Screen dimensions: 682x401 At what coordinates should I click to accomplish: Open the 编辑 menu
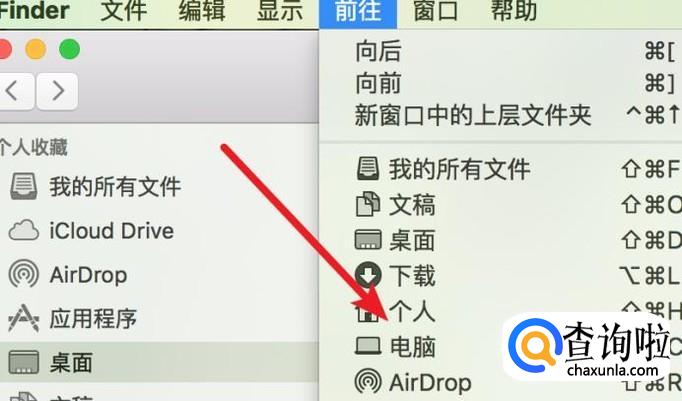coord(202,10)
